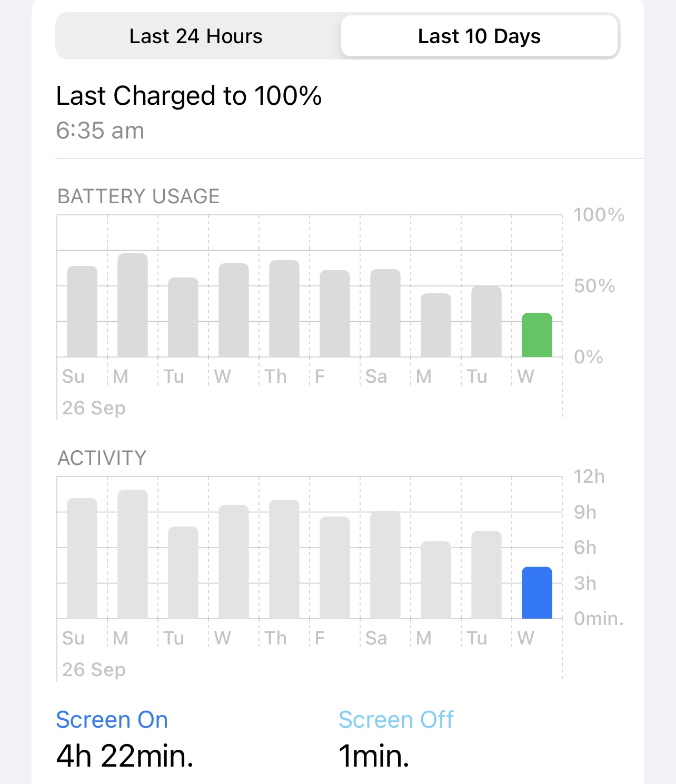This screenshot has width=676, height=784.
Task: Tap first Monday activity bar
Action: tap(133, 554)
